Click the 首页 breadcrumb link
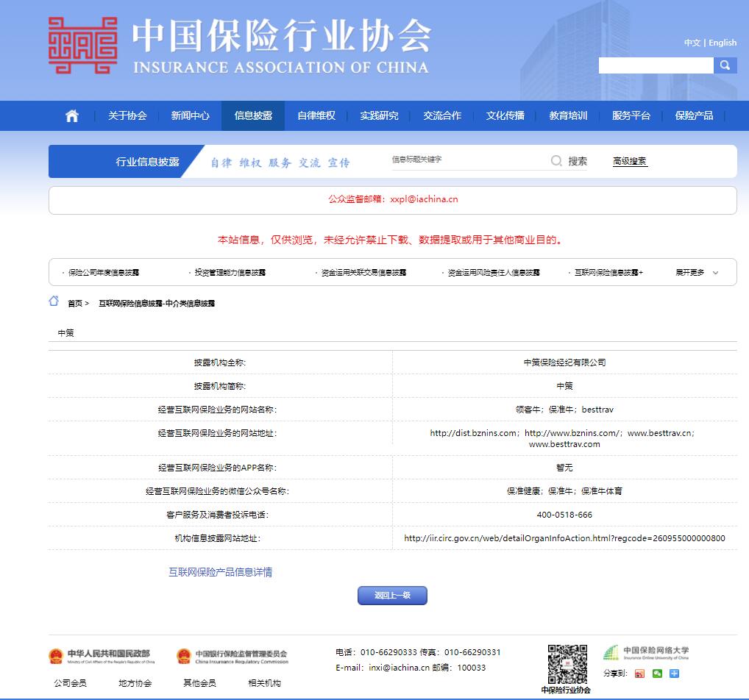Screen dimensions: 749x700 click(75, 303)
